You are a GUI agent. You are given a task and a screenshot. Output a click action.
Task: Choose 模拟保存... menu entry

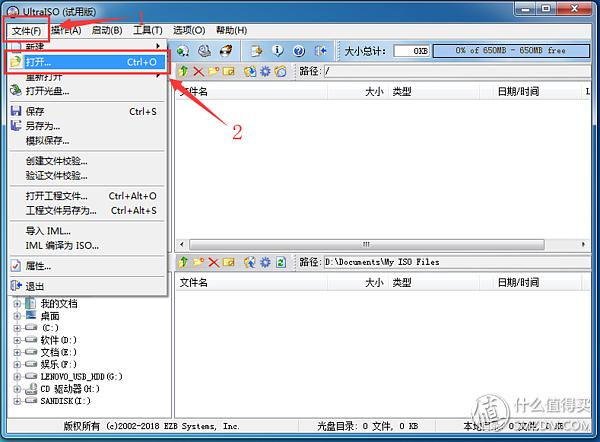tap(87, 140)
